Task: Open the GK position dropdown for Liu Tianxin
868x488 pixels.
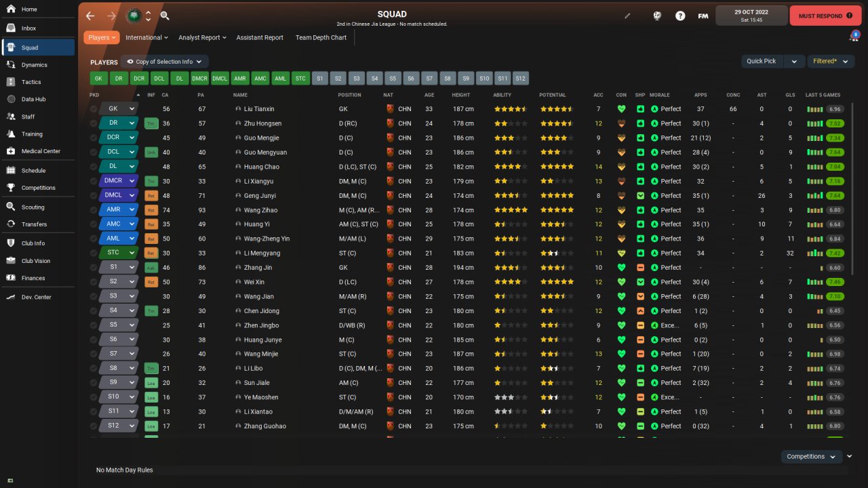Action: [119, 108]
